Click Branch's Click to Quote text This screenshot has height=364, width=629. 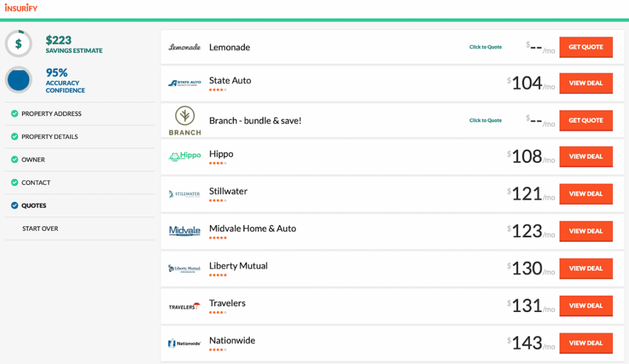click(485, 120)
